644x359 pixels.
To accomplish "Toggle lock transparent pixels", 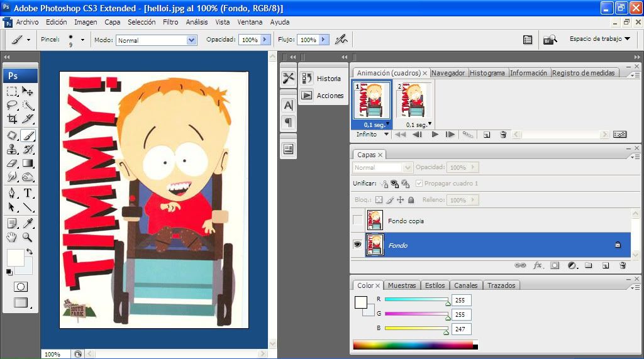I will pos(379,200).
